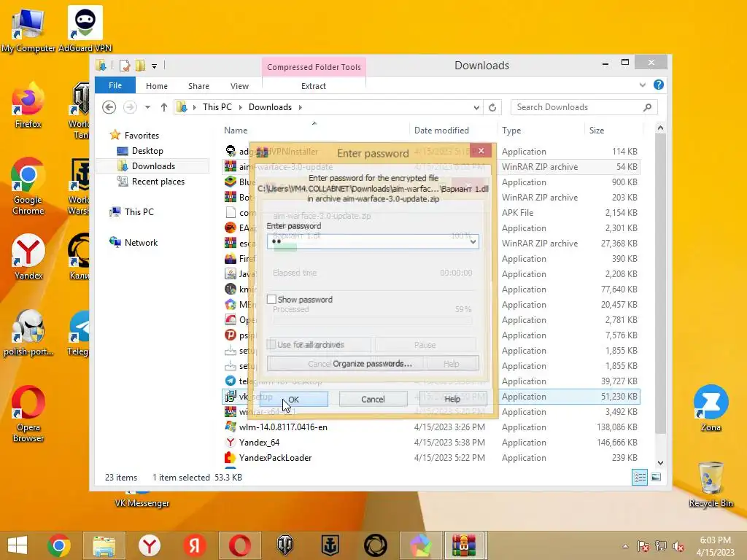Expand the Downloads breadcrumb arrow
Viewport: 747px width, 560px height.
[300, 107]
